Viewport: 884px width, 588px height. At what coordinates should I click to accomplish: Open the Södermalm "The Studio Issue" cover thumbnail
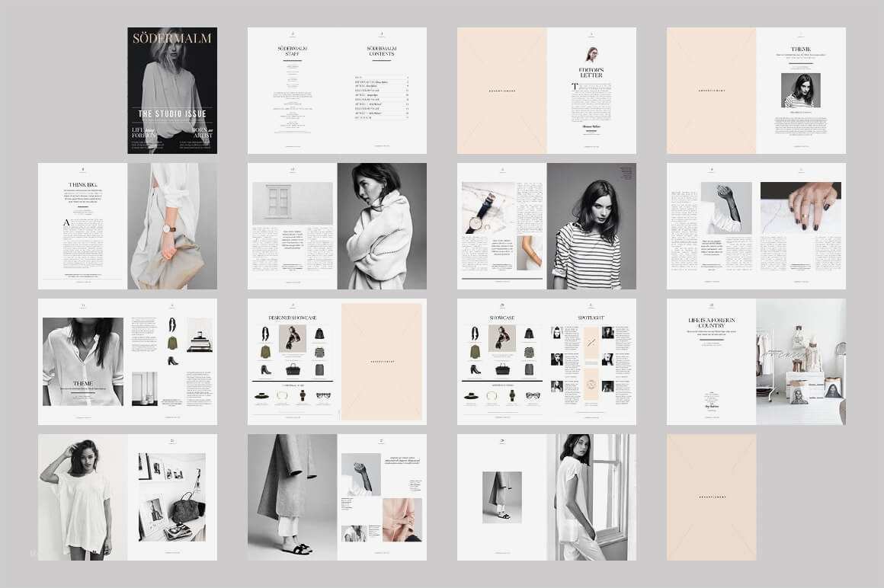[x=171, y=90]
